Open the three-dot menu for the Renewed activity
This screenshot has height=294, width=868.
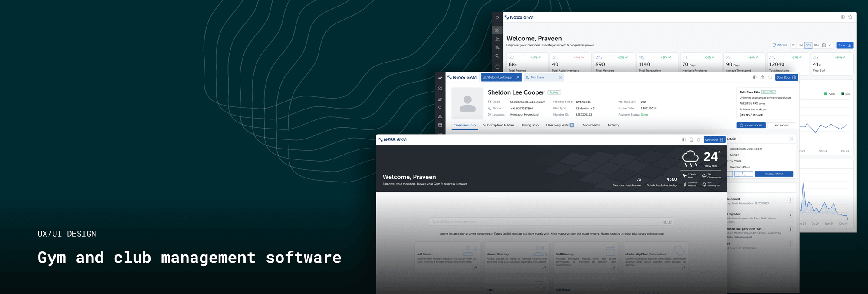coord(790,200)
